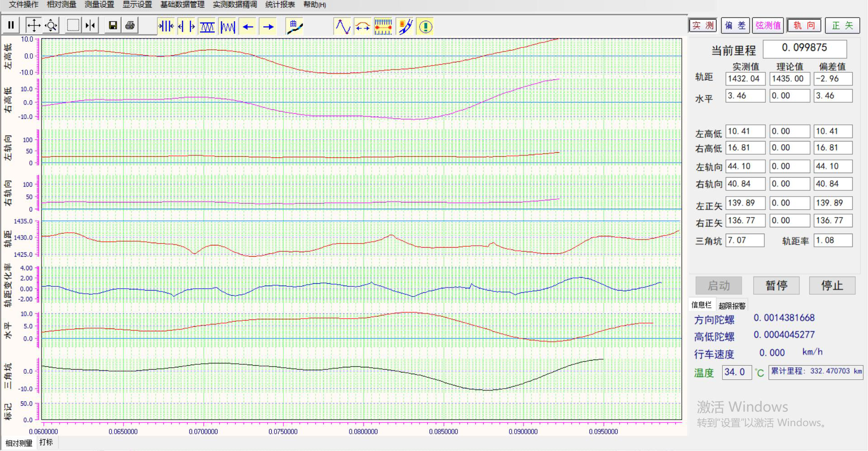This screenshot has height=451, width=868.
Task: Click the exclamation warning circle icon
Action: point(425,26)
